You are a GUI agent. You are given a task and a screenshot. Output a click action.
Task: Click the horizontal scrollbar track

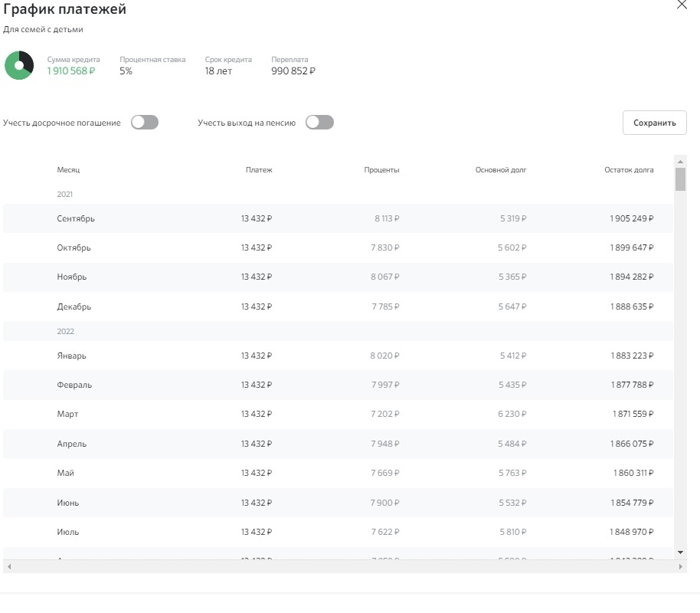(x=345, y=566)
